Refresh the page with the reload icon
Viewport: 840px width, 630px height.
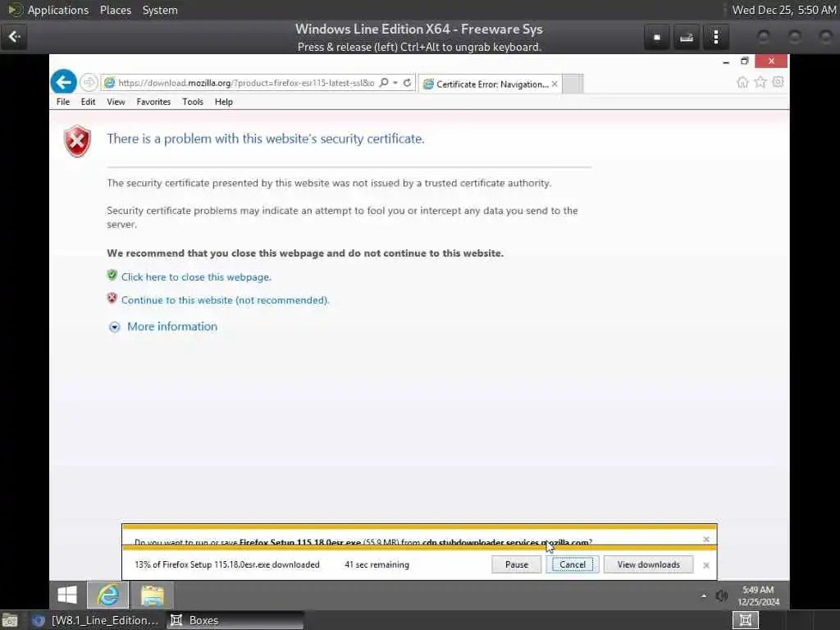(407, 83)
